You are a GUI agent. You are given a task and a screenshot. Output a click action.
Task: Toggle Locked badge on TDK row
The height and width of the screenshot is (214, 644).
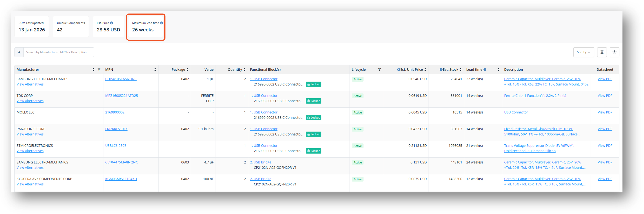(314, 101)
